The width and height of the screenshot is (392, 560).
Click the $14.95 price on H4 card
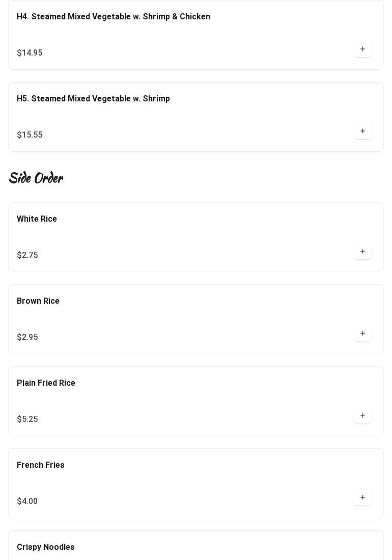point(30,53)
